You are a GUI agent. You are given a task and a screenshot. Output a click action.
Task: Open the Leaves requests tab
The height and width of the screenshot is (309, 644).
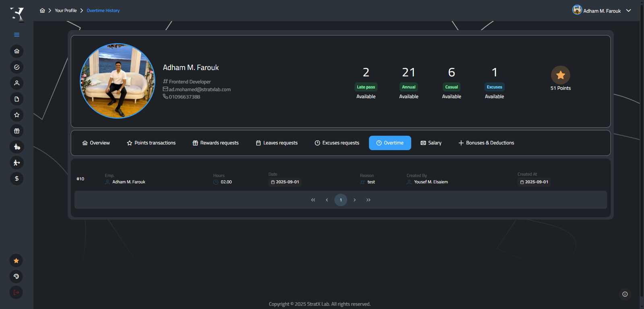pos(277,143)
